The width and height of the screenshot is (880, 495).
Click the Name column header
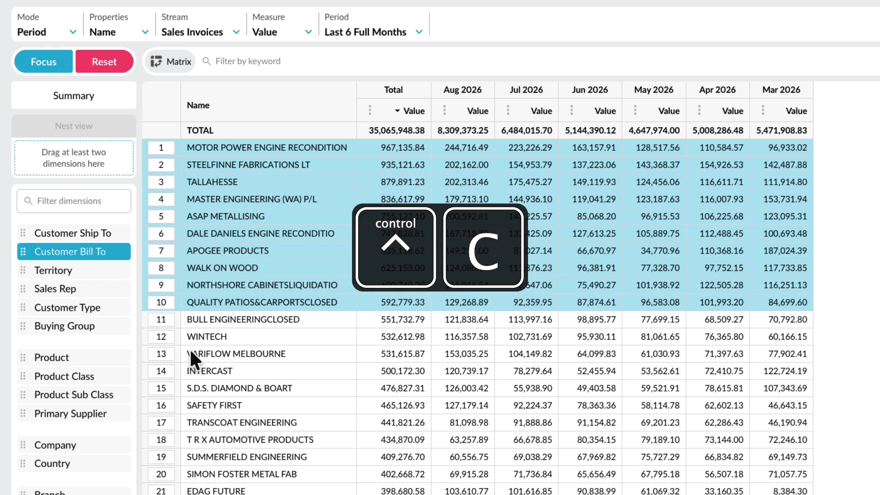[x=268, y=105]
